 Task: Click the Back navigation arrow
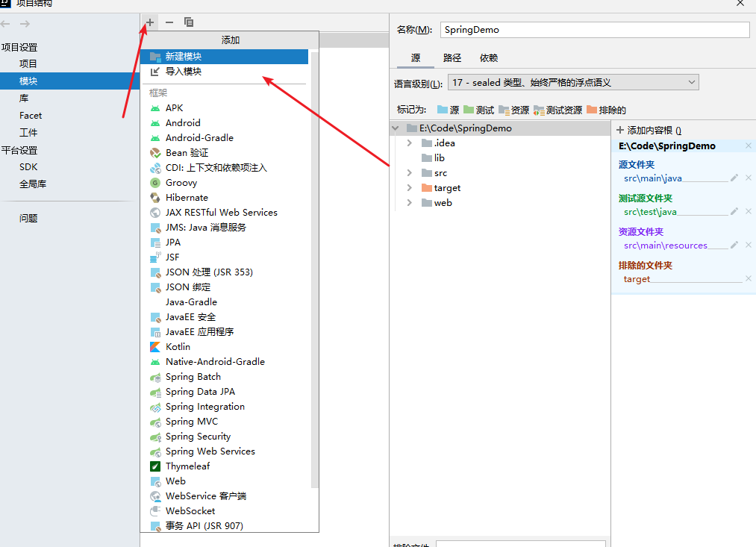coord(6,24)
